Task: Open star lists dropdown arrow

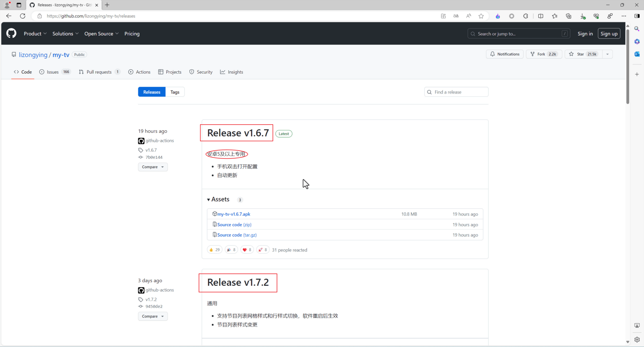Action: 607,54
